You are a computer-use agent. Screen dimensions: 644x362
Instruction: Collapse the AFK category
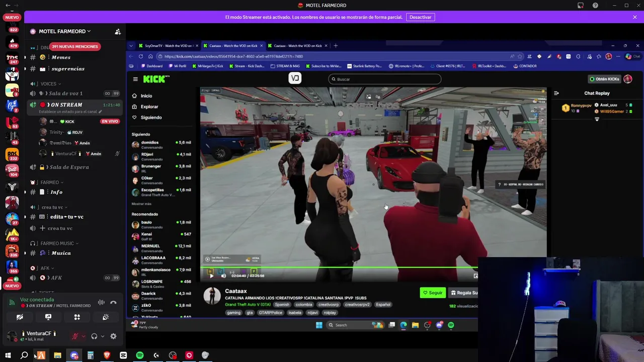45,268
